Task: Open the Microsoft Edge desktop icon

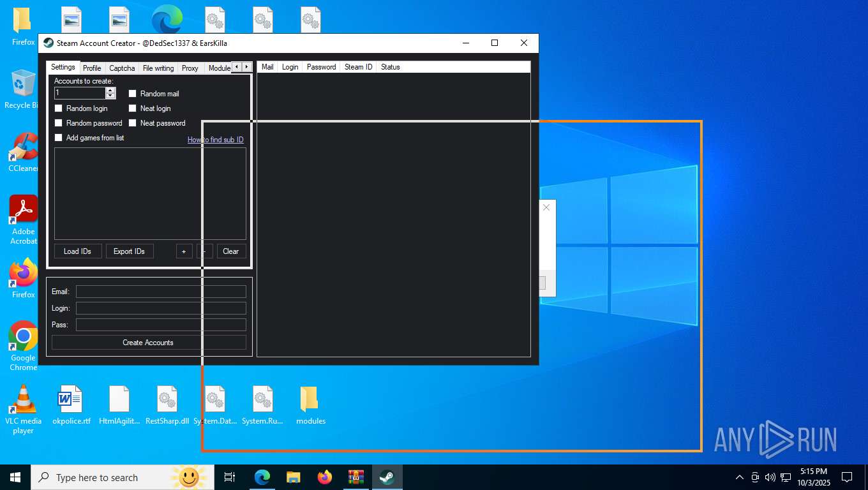Action: 167,19
